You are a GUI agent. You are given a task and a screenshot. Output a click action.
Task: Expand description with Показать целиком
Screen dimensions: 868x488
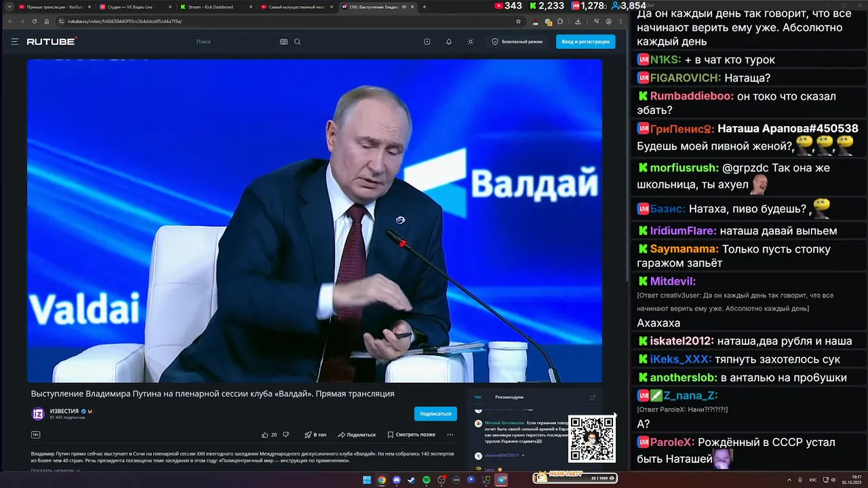55,470
